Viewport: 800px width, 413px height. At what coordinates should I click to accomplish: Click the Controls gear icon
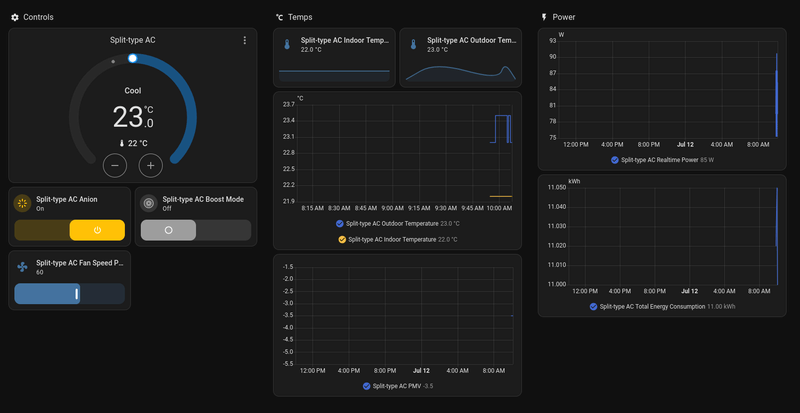coord(15,17)
